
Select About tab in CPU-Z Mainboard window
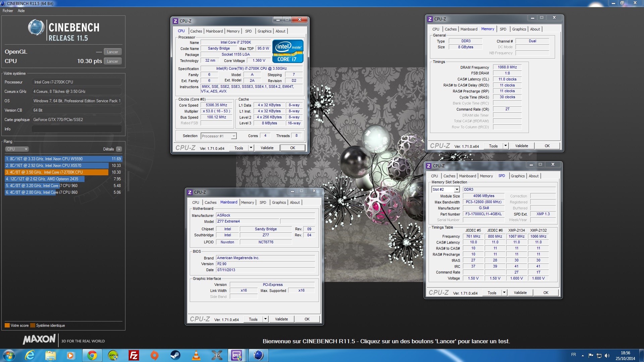pyautogui.click(x=295, y=202)
